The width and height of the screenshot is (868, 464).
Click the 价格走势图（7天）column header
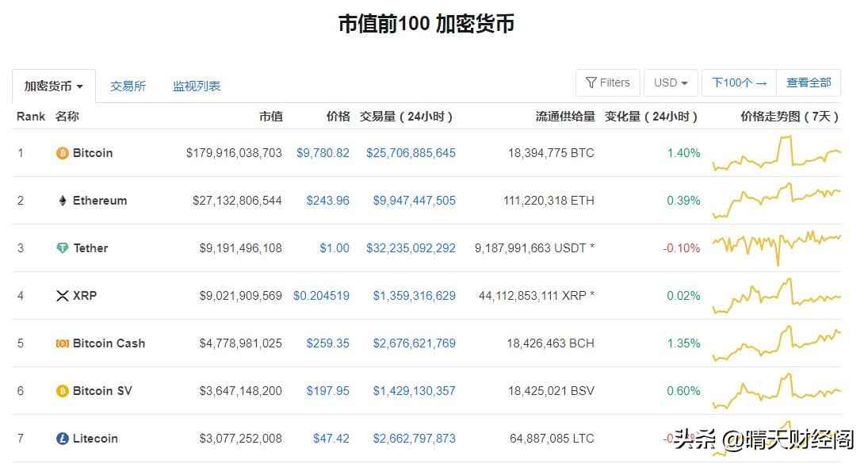click(790, 117)
